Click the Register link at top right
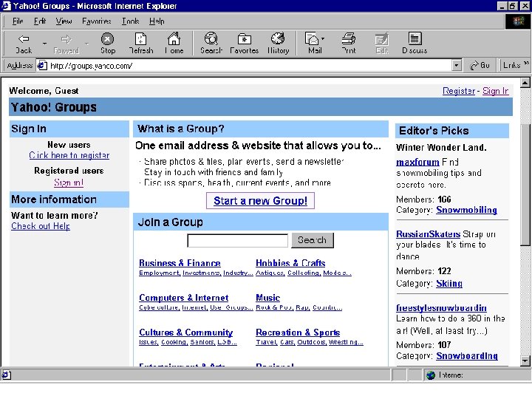This screenshot has width=532, height=399. [x=459, y=91]
